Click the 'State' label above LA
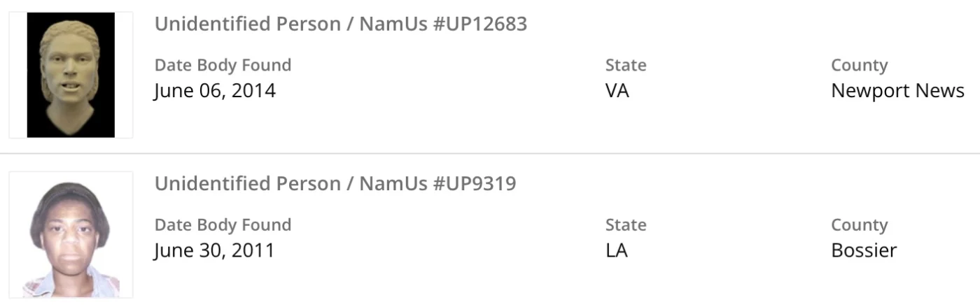Image resolution: width=980 pixels, height=307 pixels. coord(626,225)
